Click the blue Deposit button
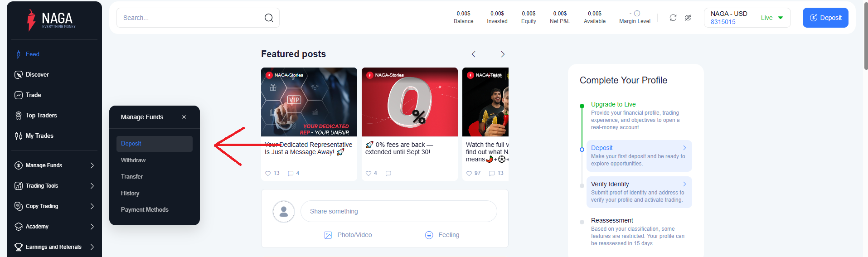The image size is (868, 257). (x=825, y=18)
